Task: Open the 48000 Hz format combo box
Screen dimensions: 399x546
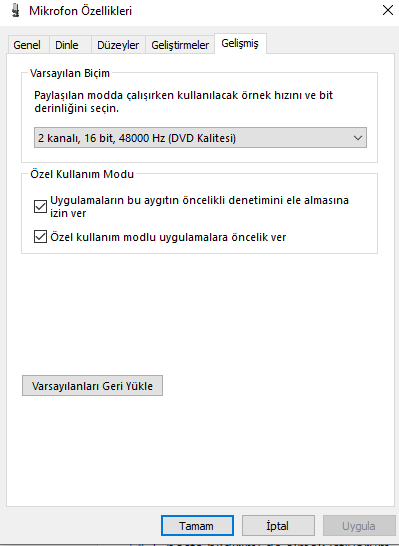Action: coord(200,138)
